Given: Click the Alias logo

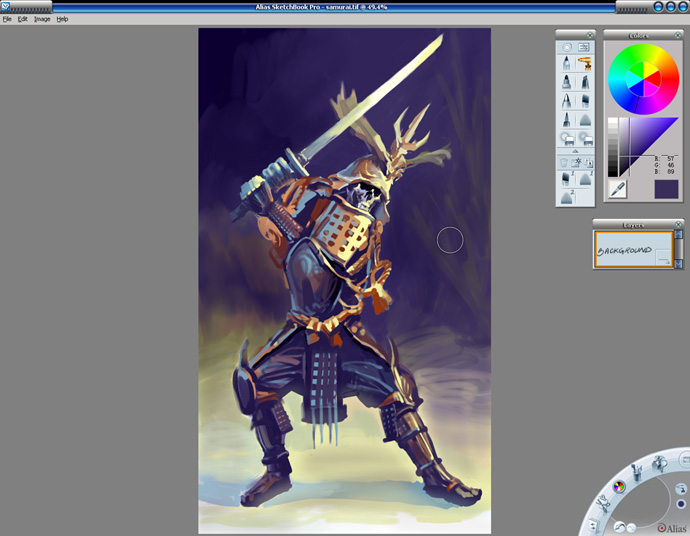Looking at the screenshot, I should tap(672, 528).
